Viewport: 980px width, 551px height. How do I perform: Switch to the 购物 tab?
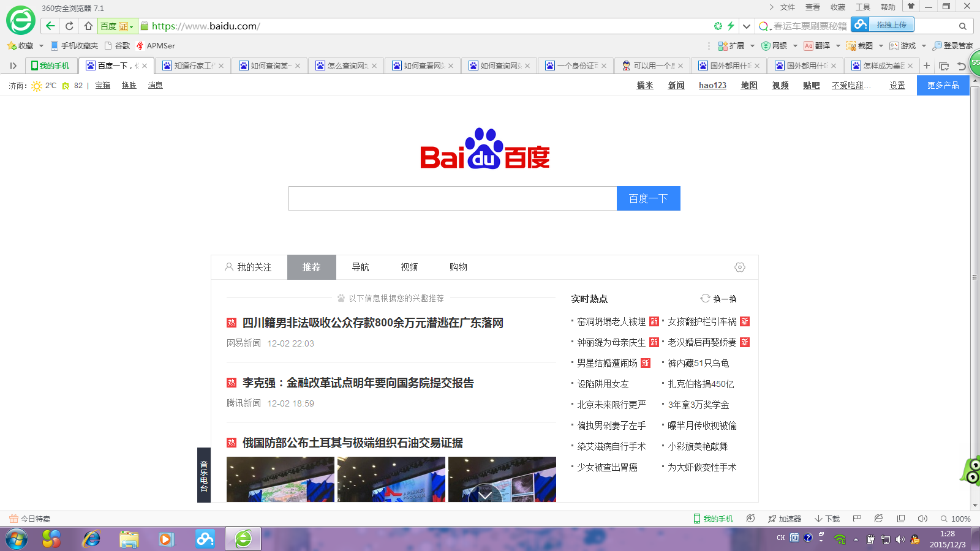pyautogui.click(x=458, y=267)
